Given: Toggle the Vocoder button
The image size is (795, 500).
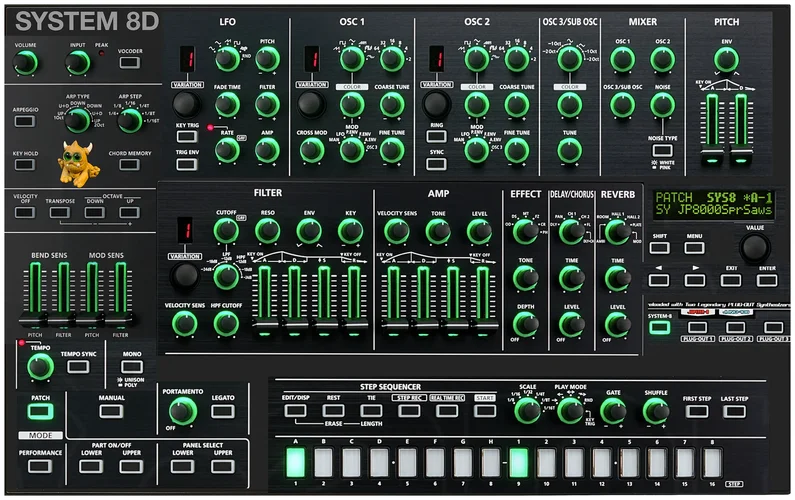Looking at the screenshot, I should 130,62.
